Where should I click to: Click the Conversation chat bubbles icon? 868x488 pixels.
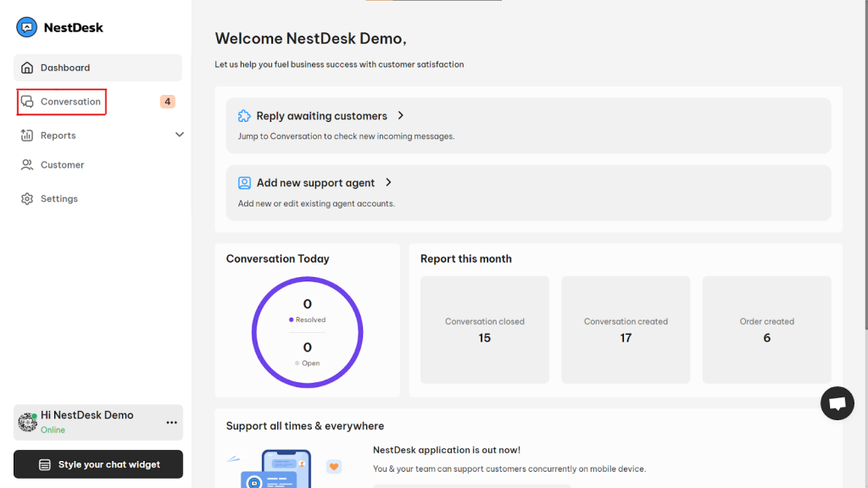[x=27, y=102]
